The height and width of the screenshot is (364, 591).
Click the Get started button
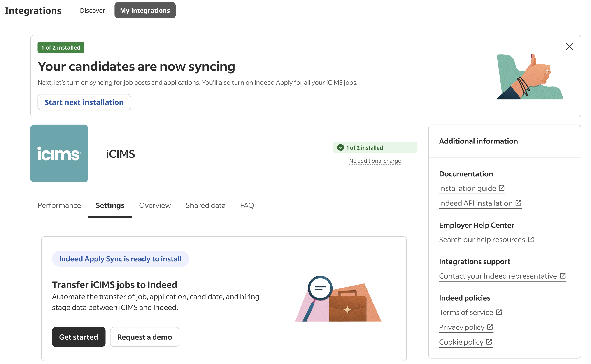79,337
